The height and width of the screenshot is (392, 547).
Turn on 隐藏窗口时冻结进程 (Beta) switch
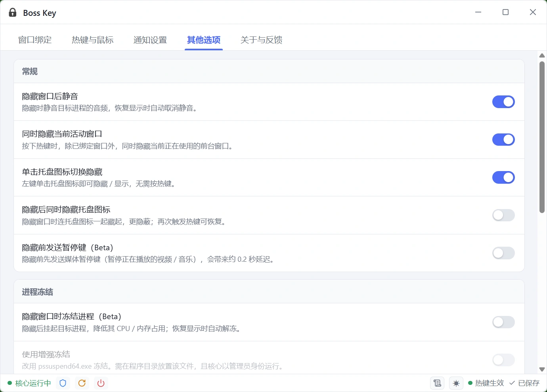[x=503, y=322]
